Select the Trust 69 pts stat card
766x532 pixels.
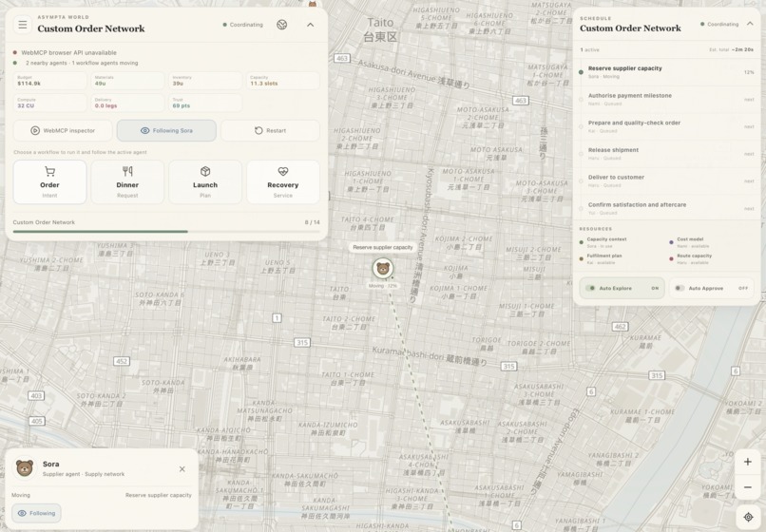205,103
